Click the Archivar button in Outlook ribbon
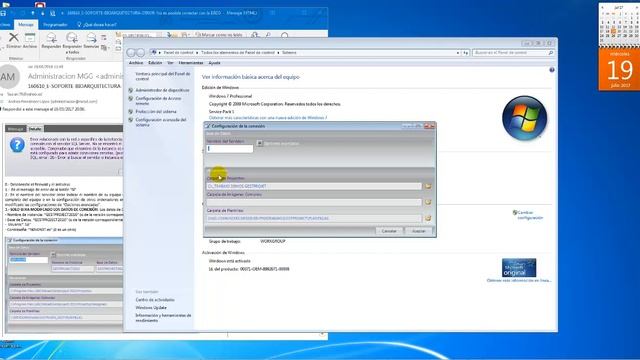The height and width of the screenshot is (360, 640). click(30, 41)
